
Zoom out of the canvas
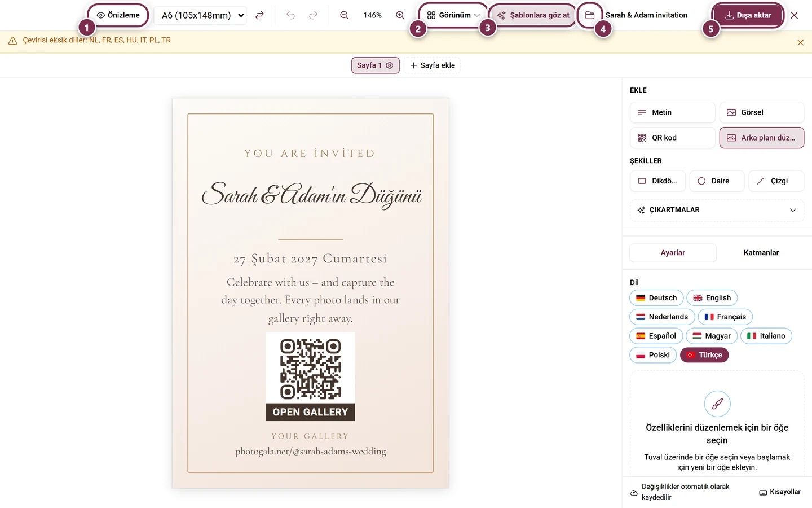tap(345, 15)
